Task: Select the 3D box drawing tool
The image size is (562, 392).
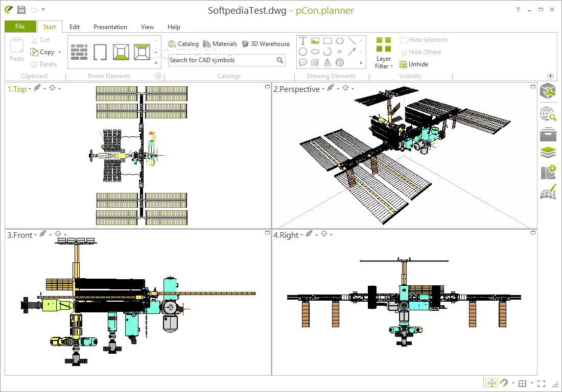Action: (x=315, y=63)
